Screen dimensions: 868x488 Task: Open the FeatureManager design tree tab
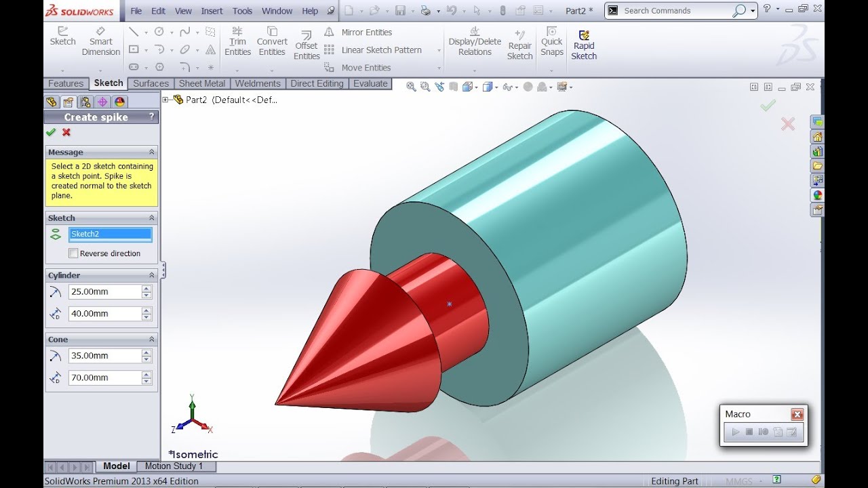52,102
